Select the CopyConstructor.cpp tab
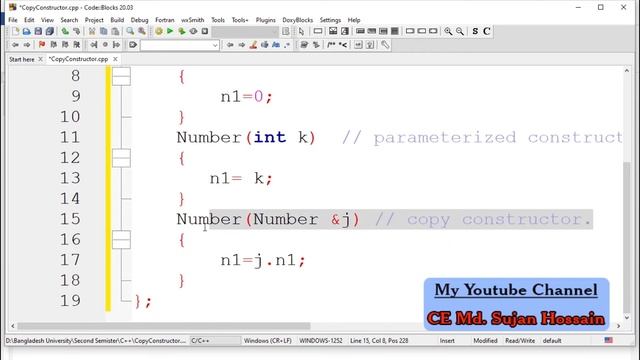Screen dimensions: 640x360 [78, 59]
